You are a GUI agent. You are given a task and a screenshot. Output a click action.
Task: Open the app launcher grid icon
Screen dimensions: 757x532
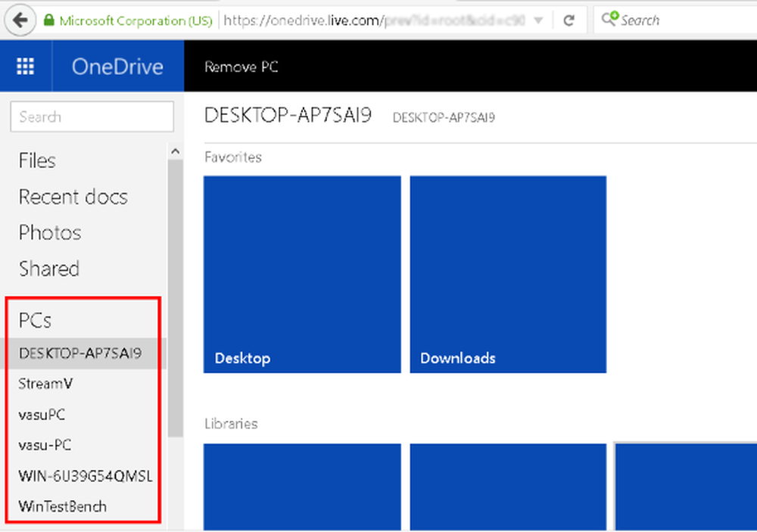click(x=25, y=67)
